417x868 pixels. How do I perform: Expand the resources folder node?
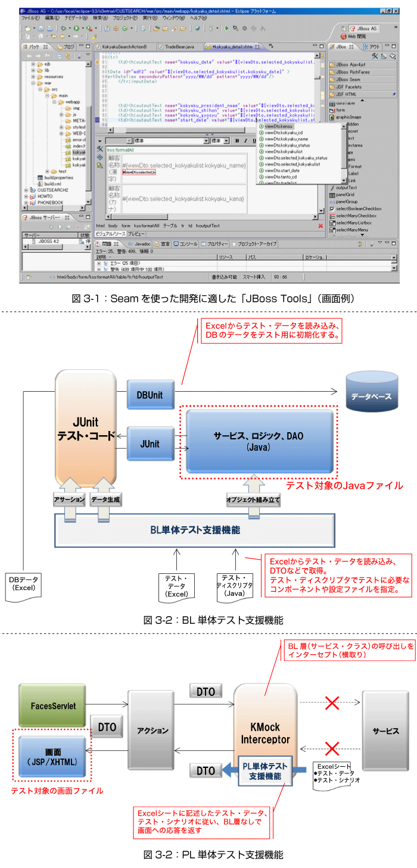tap(33, 77)
